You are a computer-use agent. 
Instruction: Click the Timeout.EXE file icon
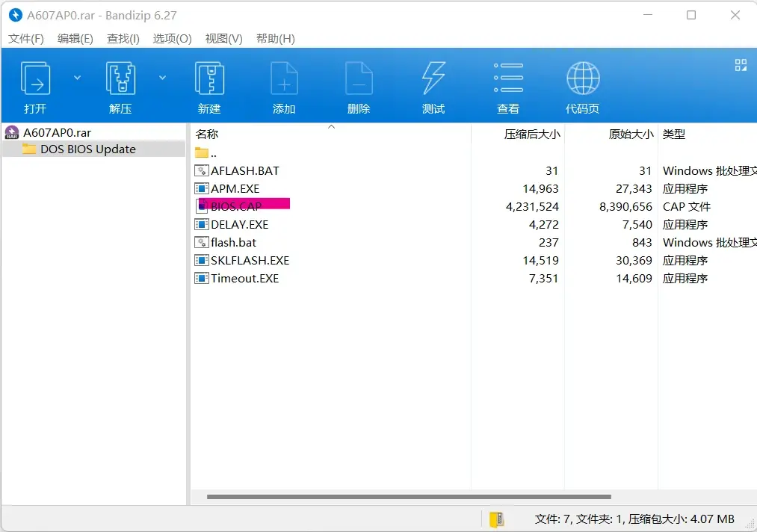click(201, 278)
